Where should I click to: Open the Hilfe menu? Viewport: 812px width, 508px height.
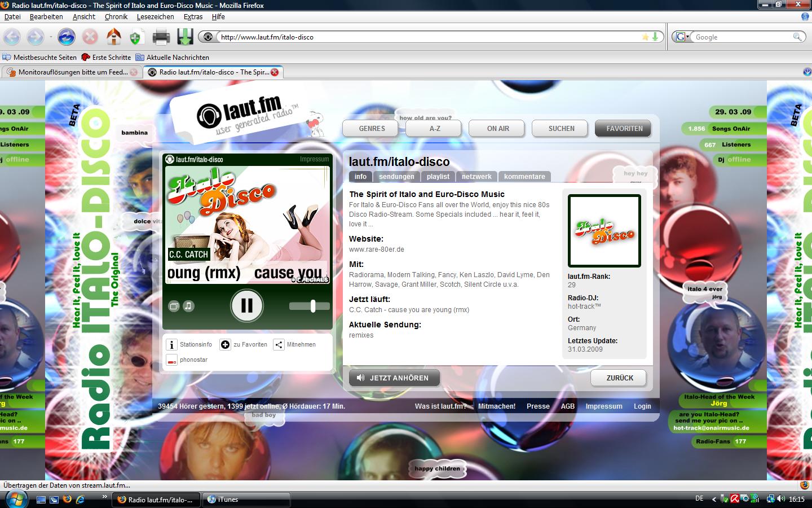point(218,17)
